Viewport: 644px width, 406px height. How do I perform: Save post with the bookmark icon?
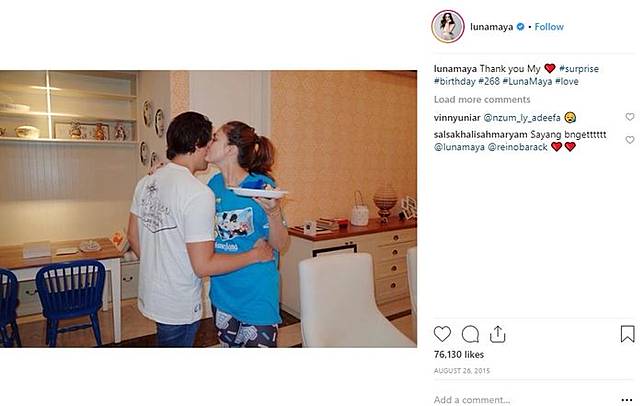(627, 334)
